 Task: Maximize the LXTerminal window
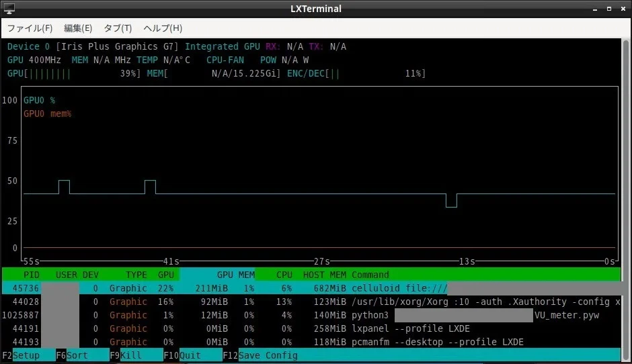609,9
